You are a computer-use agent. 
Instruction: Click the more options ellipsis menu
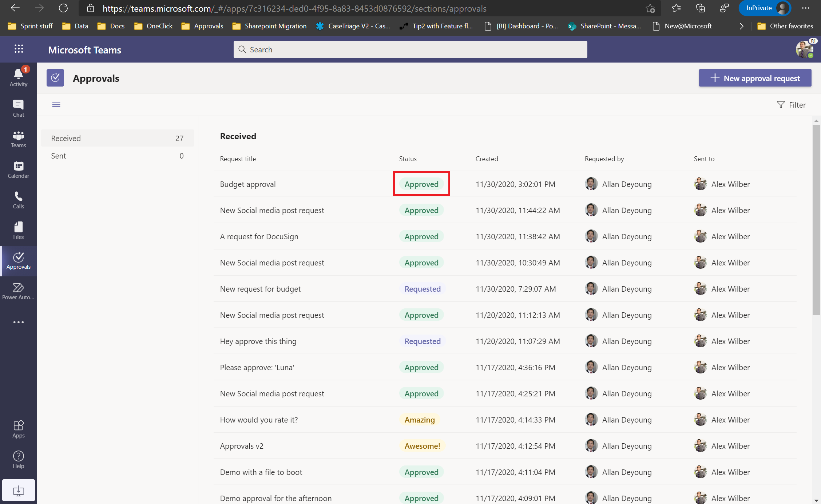point(18,322)
